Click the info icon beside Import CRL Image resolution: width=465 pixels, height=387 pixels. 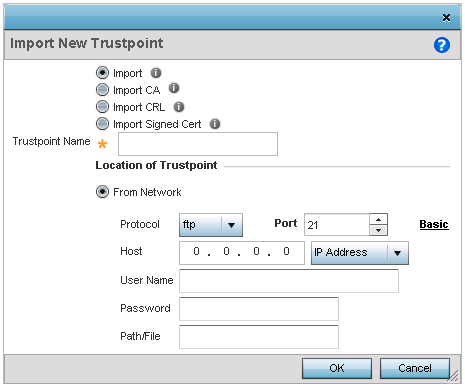pos(179,107)
